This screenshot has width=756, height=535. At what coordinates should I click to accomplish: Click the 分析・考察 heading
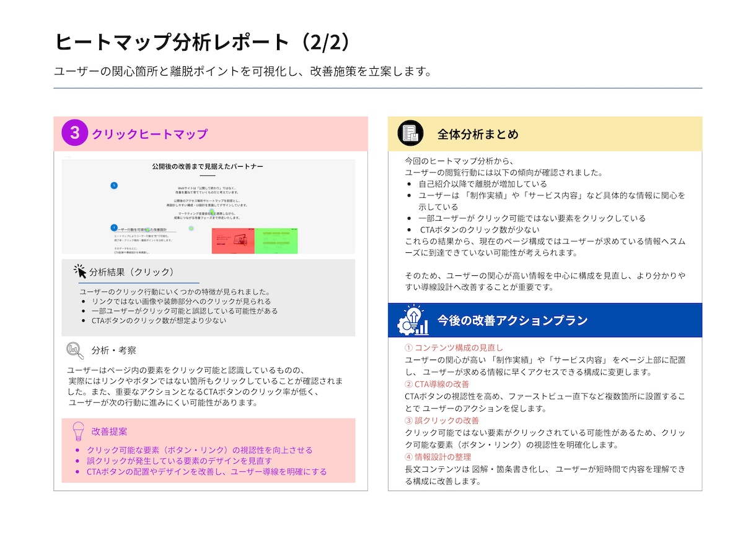point(113,351)
